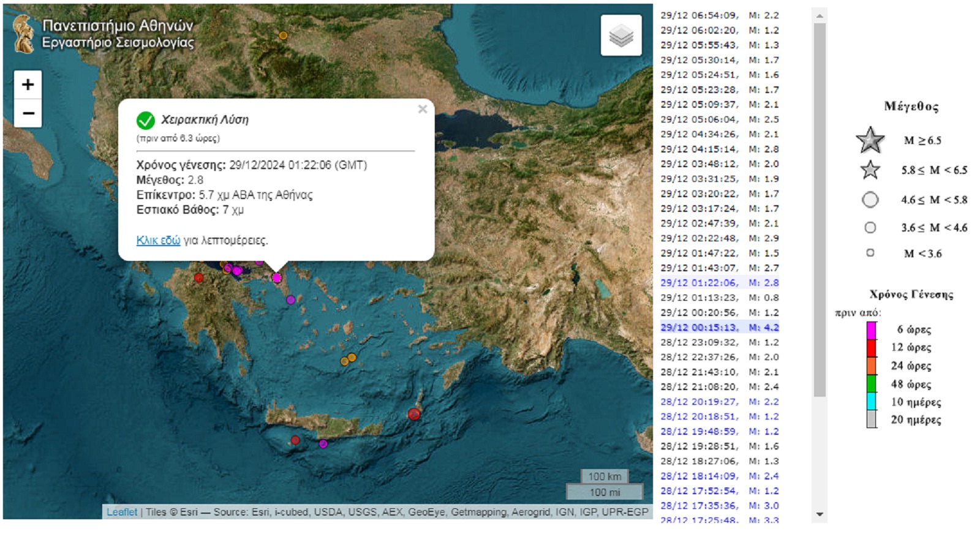Close the earthquake info popup
Image resolution: width=980 pixels, height=534 pixels.
(x=422, y=110)
